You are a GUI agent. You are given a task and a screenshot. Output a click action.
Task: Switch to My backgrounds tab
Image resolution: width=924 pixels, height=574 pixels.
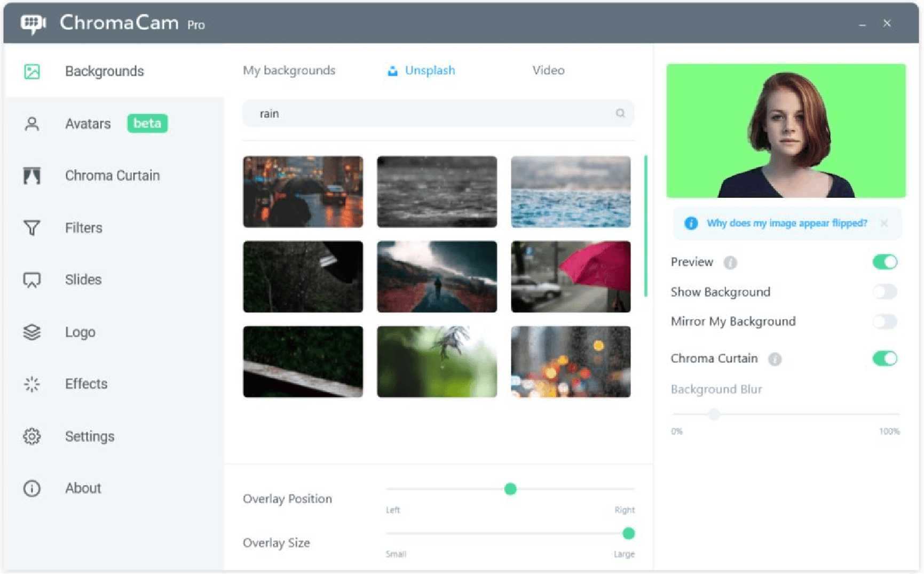tap(289, 70)
